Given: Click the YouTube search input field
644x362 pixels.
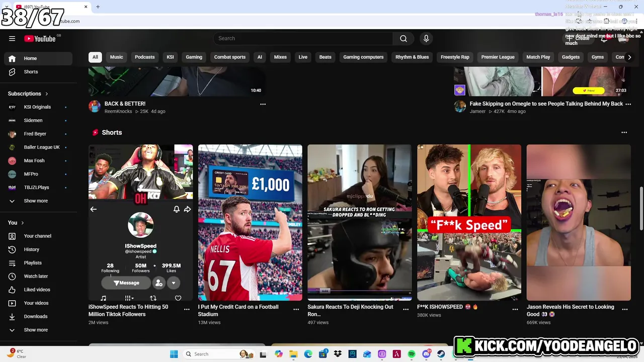Looking at the screenshot, I should point(303,39).
